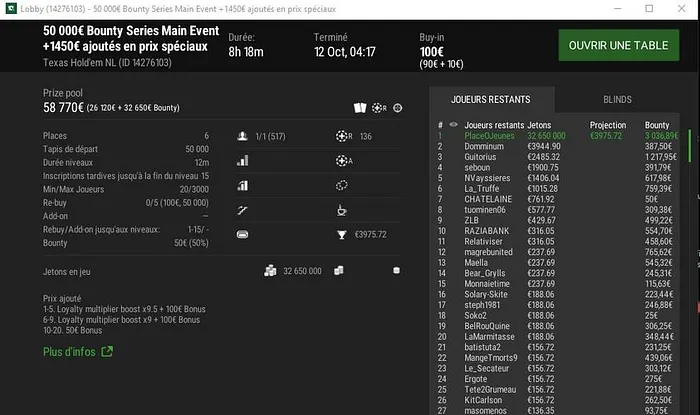
Task: Click the players icon next to 1/1 (517)
Action: click(x=242, y=136)
